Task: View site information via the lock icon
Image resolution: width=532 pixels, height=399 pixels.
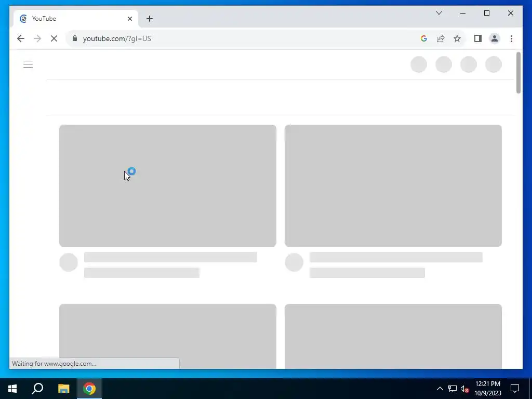Action: tap(75, 38)
